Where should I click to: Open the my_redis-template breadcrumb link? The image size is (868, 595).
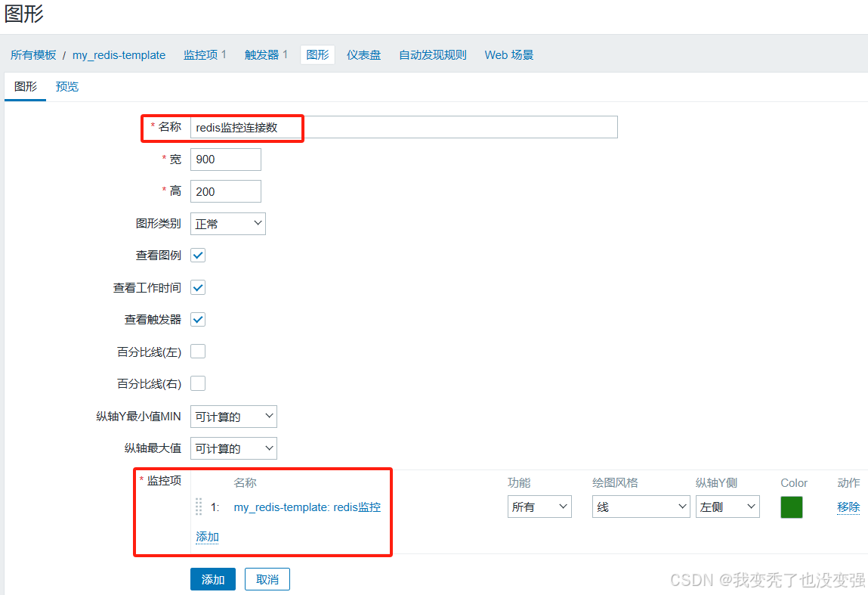[119, 55]
